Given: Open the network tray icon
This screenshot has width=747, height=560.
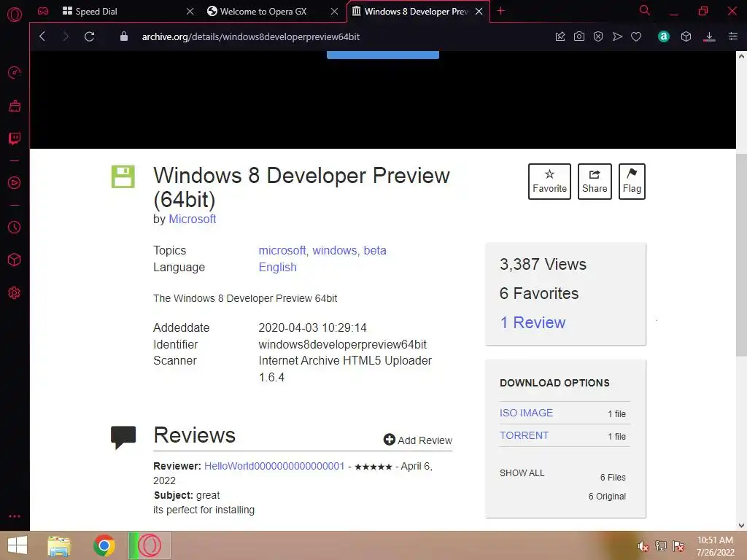Looking at the screenshot, I should point(661,546).
